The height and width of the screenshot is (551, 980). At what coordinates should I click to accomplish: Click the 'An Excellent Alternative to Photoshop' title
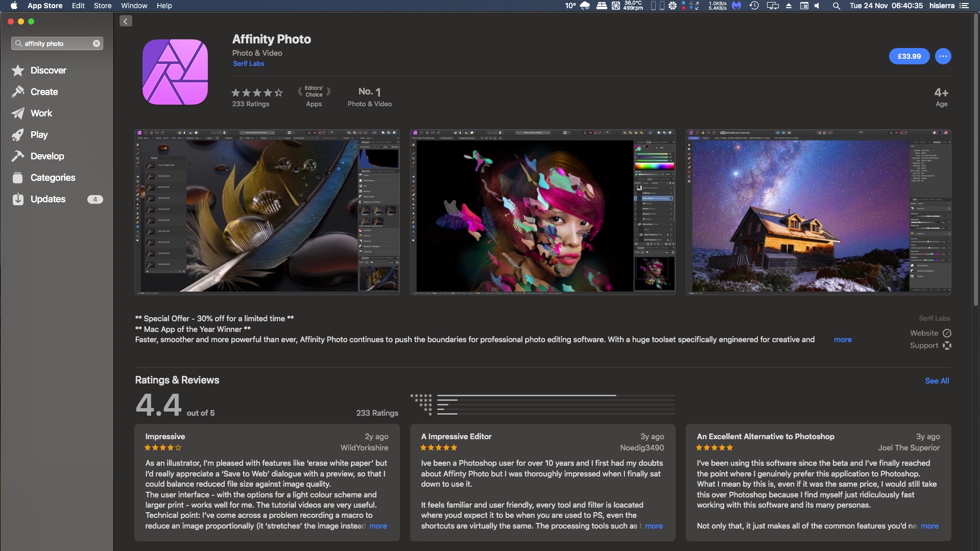click(x=766, y=437)
